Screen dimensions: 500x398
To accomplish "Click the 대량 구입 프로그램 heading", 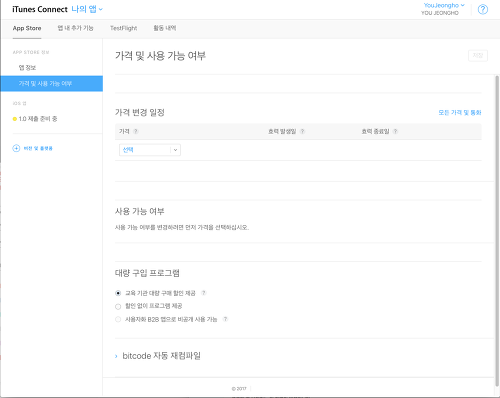I will pyautogui.click(x=147, y=273).
